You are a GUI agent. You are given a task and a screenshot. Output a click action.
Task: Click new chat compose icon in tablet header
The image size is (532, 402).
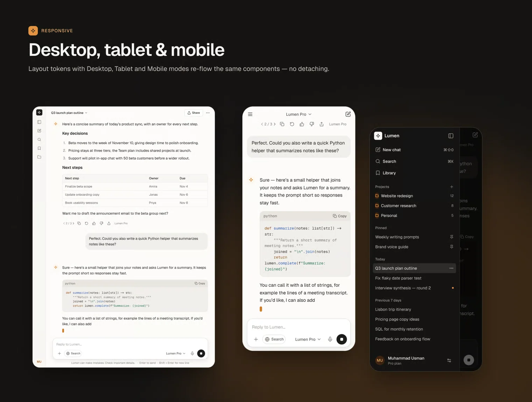[348, 114]
